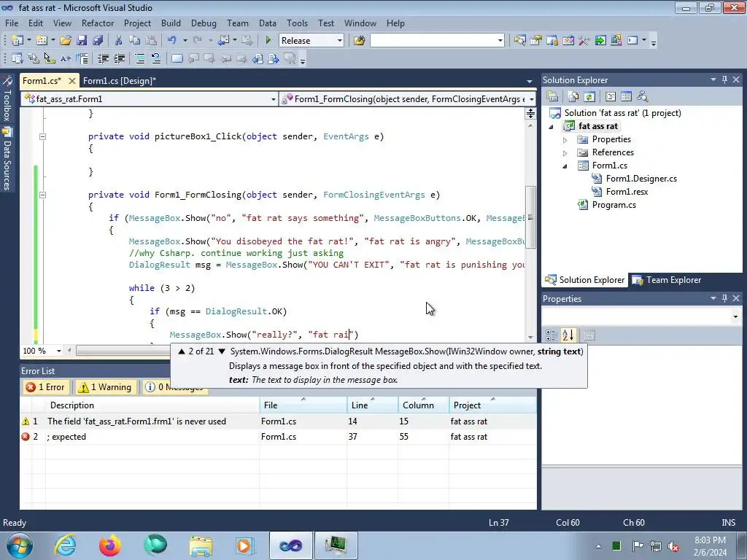Click View Class Diagram icon
This screenshot has height=560, width=747.
pos(643,97)
